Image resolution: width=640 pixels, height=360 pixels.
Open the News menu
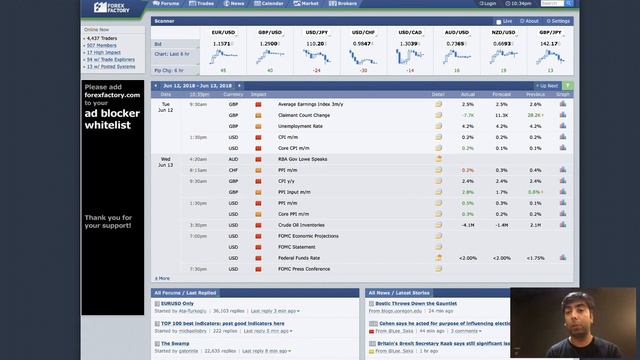coord(234,3)
